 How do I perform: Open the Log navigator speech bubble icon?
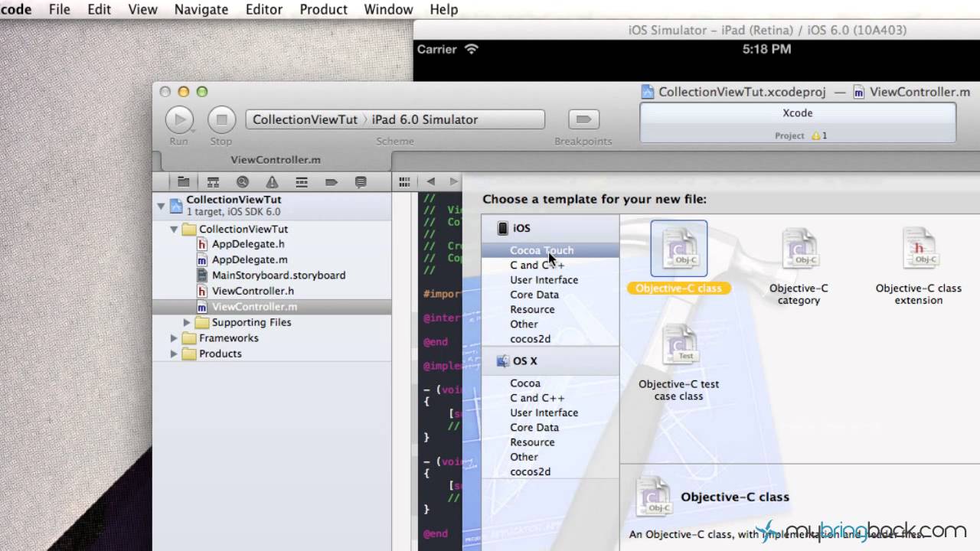[361, 182]
